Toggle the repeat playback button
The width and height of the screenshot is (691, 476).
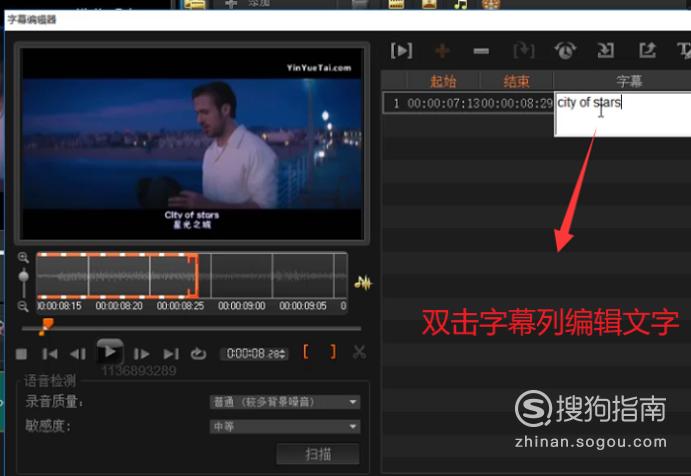(x=198, y=354)
